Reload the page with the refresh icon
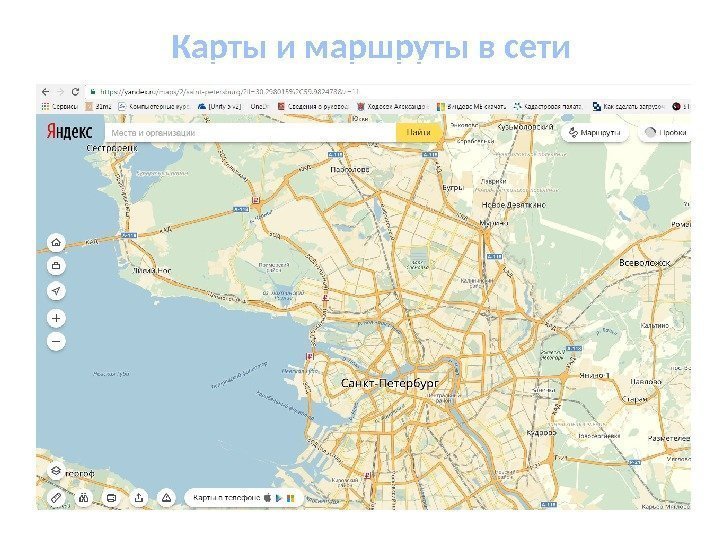Viewport: 720px width, 540px height. (75, 92)
